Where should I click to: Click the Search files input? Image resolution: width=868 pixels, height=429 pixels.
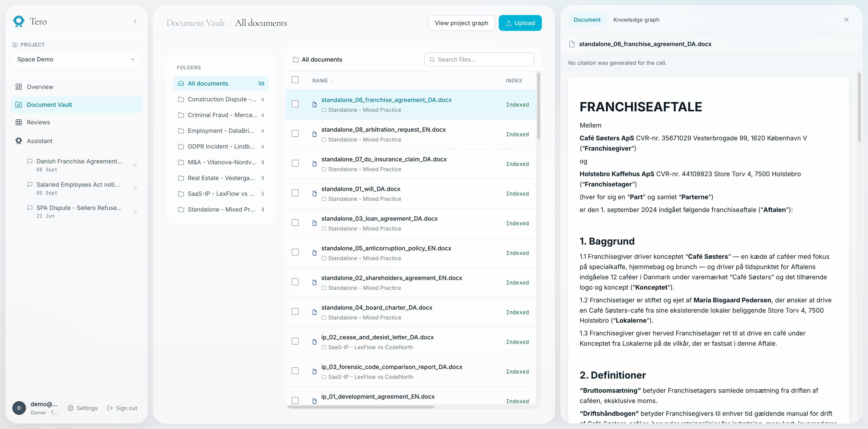pos(479,59)
